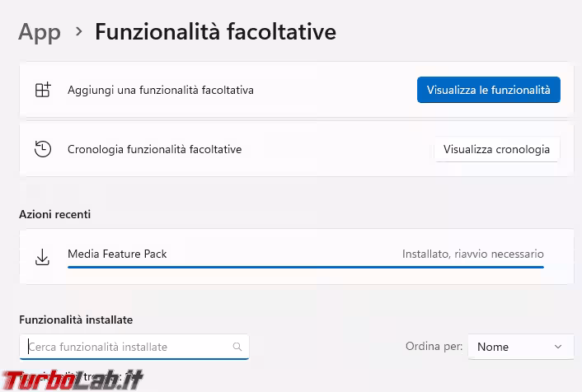
Task: Click the Aggiungi una funzionalità facoltativa label
Action: pyautogui.click(x=161, y=90)
